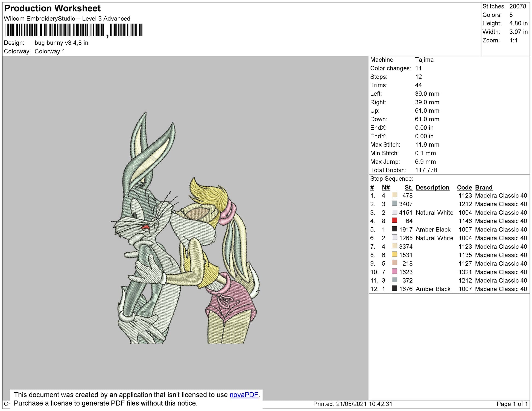
Task: Click the Color changes value 11
Action: click(418, 68)
